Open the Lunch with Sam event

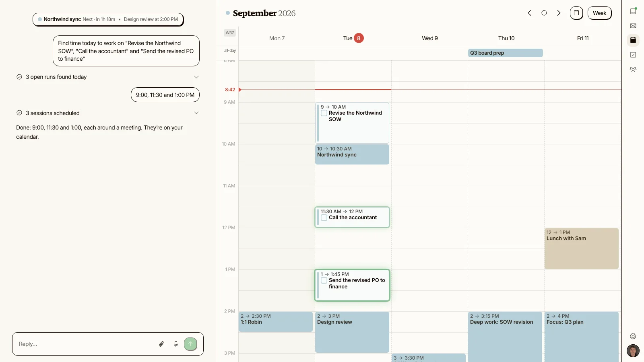coord(582,249)
